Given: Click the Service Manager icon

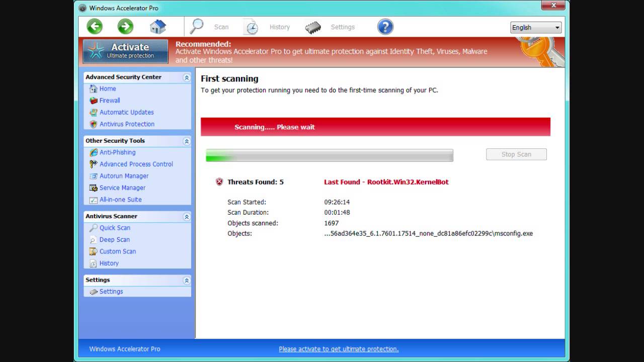Looking at the screenshot, I should pos(93,188).
